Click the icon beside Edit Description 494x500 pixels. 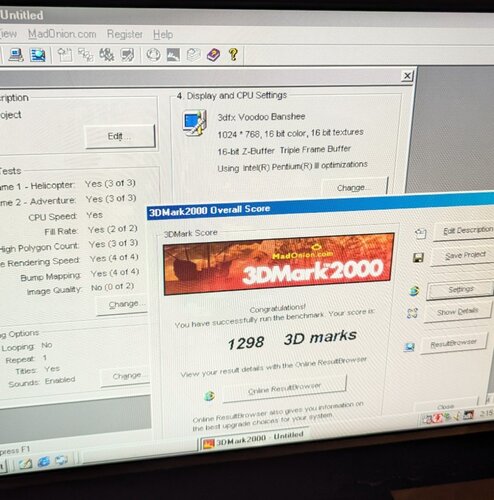coord(420,233)
